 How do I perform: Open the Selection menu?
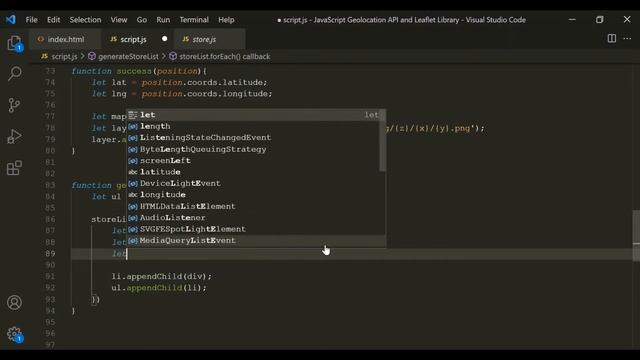85,20
